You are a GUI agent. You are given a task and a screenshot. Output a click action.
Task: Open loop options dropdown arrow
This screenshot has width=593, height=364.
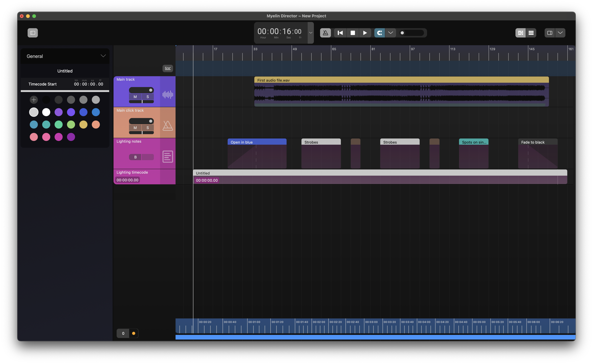pyautogui.click(x=390, y=33)
